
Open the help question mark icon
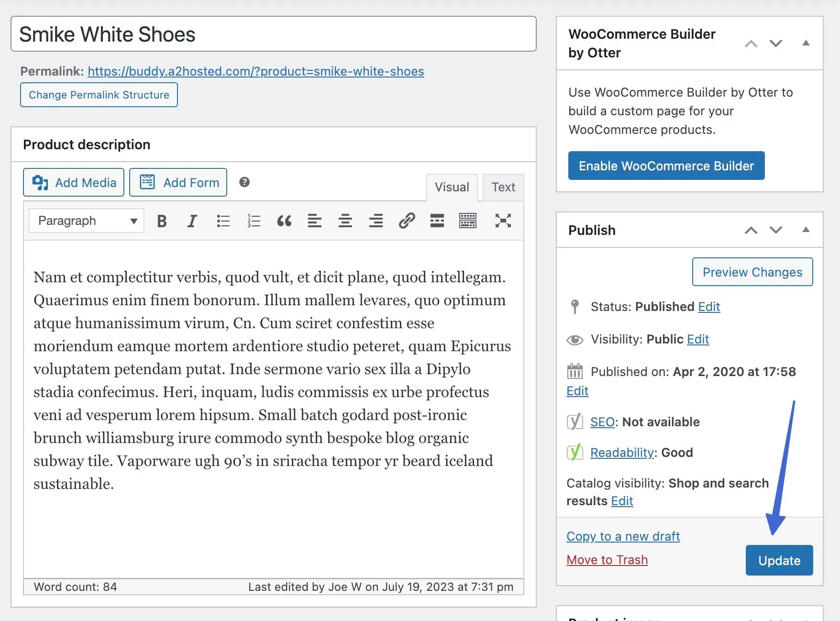(x=244, y=182)
